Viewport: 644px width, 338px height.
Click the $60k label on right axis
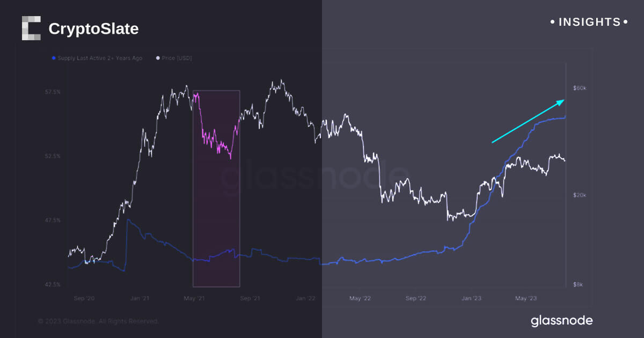point(581,88)
